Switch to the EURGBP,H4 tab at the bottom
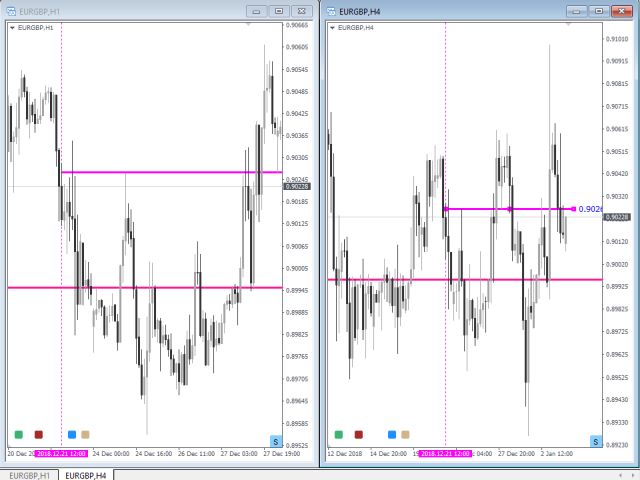 click(86, 476)
